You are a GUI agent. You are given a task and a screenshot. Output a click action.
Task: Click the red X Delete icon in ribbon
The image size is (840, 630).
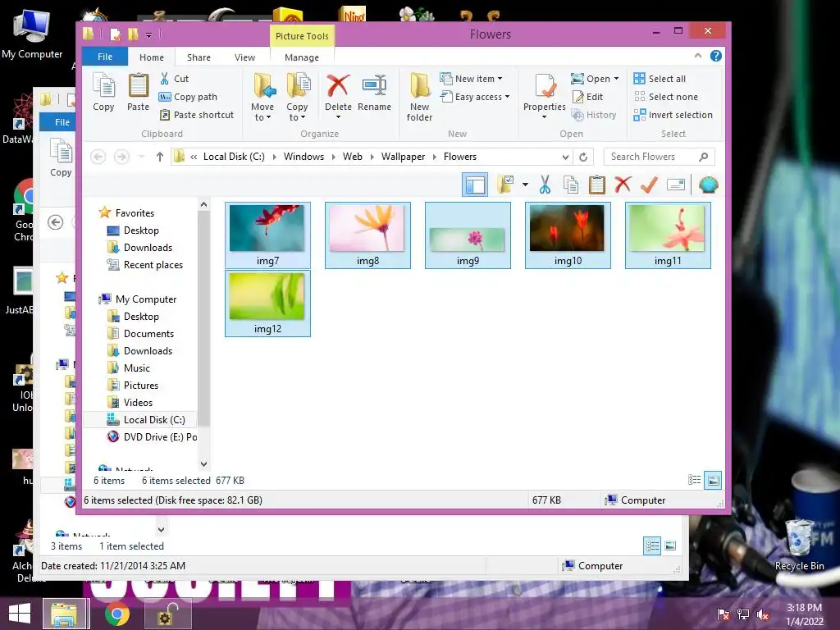tap(338, 85)
